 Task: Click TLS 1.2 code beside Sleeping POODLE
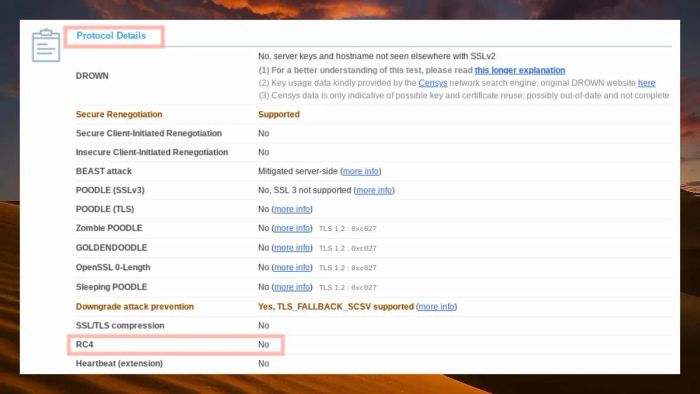[x=348, y=287]
